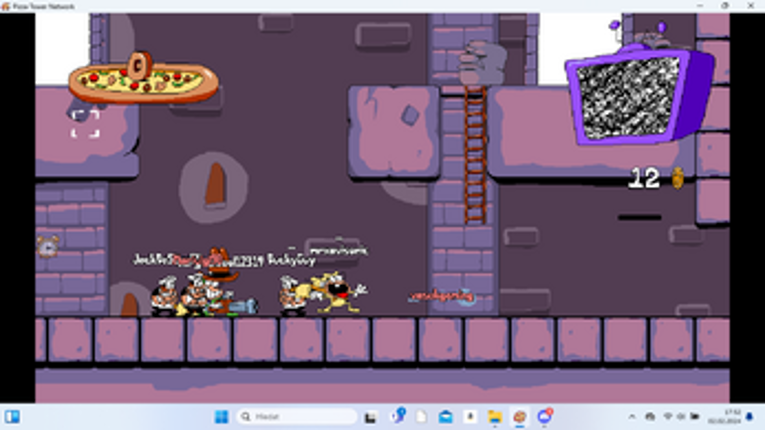Open the volume tray icon
The height and width of the screenshot is (430, 765).
[681, 416]
